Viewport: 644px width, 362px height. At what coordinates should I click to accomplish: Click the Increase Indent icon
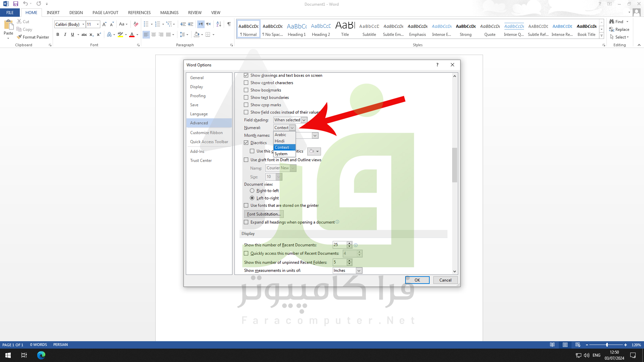[x=191, y=24]
